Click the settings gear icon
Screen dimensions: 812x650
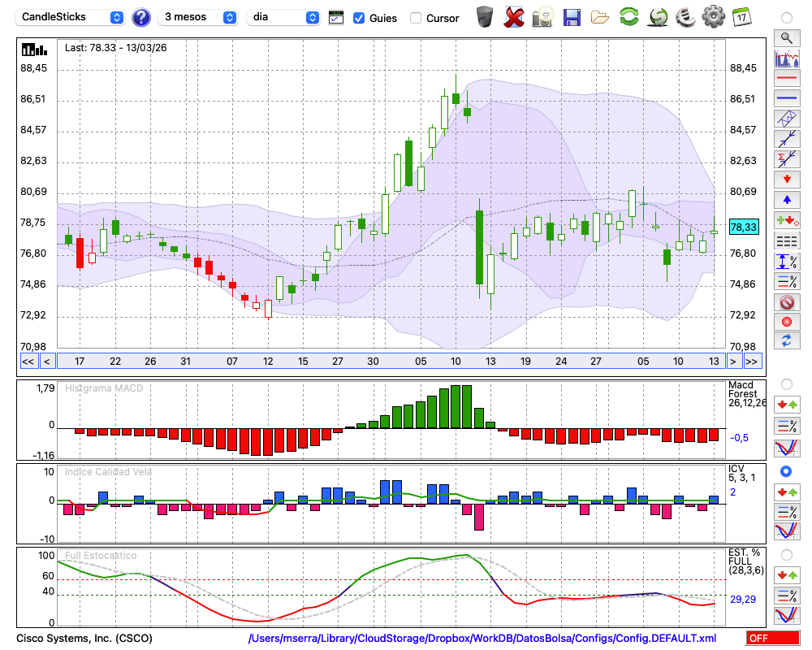713,16
